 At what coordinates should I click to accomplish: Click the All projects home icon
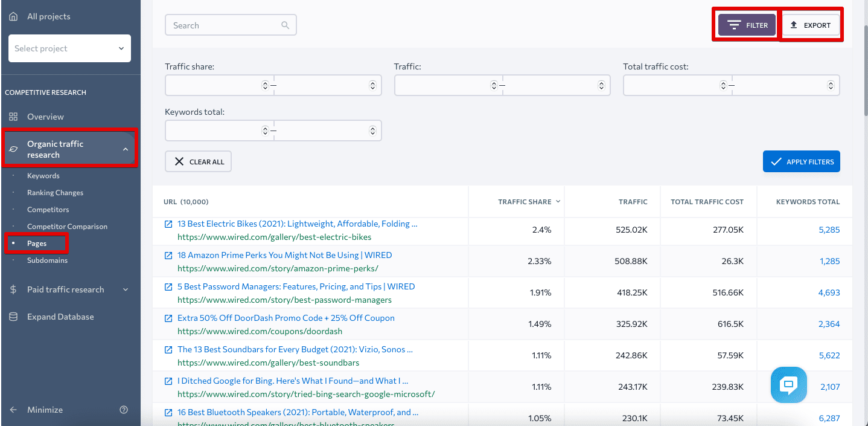(x=13, y=16)
